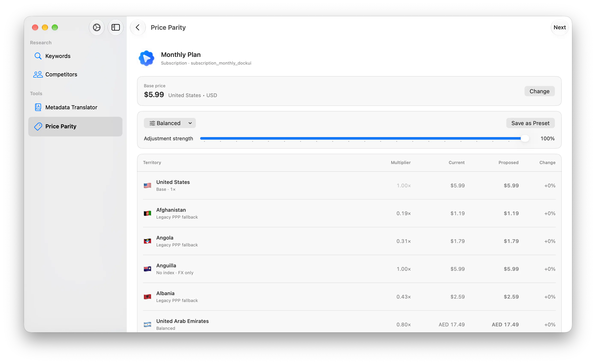
Task: Click the Change column header
Action: tap(547, 162)
